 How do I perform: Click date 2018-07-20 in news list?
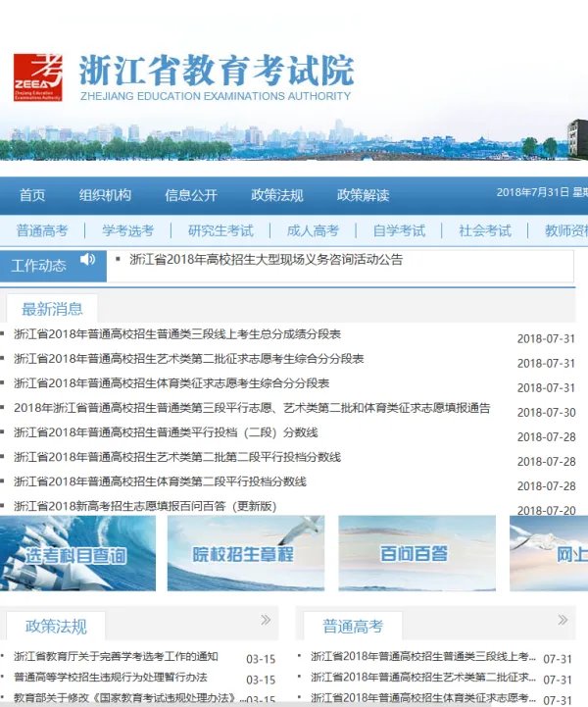(546, 511)
